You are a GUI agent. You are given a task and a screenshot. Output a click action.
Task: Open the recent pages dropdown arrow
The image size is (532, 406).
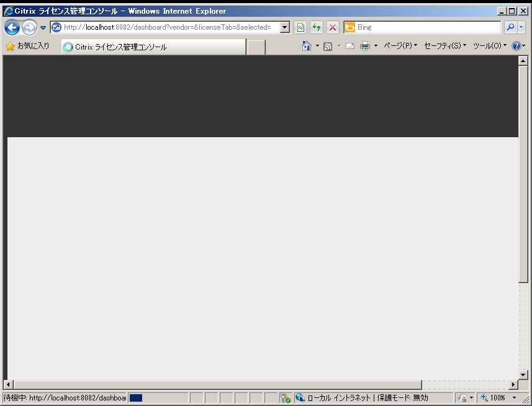pos(43,27)
